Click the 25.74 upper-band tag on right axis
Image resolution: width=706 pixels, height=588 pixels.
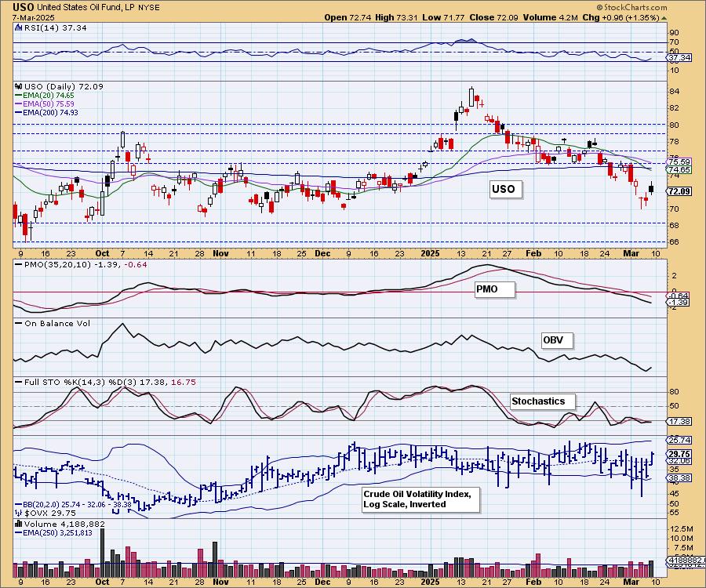tap(679, 440)
